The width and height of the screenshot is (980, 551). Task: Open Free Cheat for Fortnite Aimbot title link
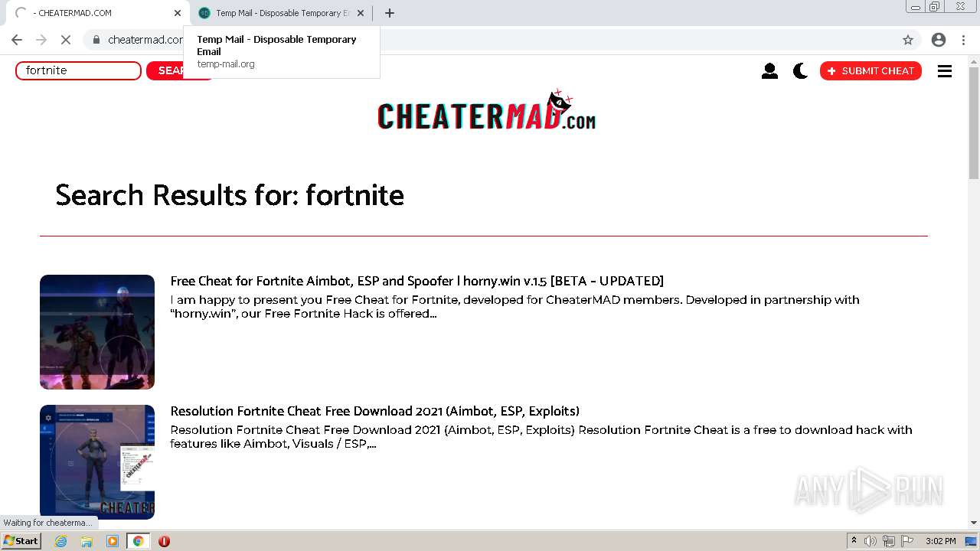(x=416, y=281)
